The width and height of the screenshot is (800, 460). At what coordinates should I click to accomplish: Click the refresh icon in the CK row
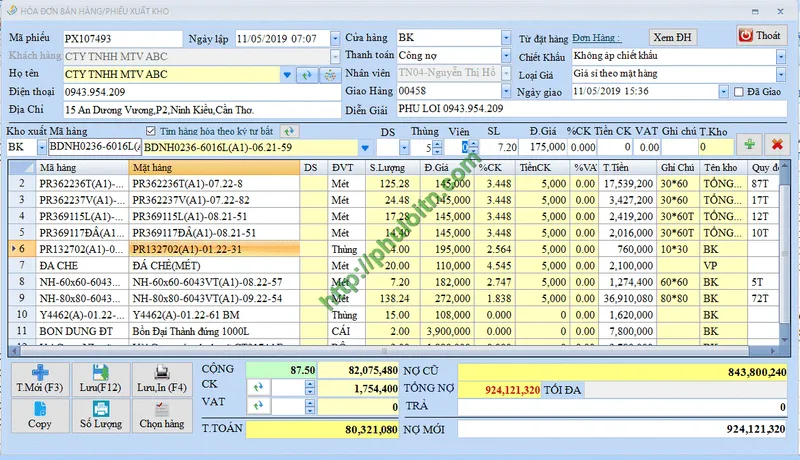coord(258,388)
